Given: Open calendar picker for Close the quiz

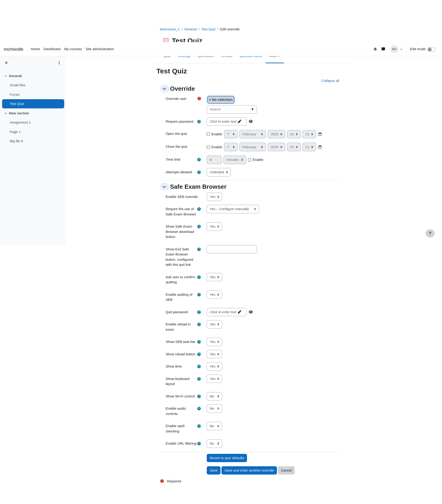Looking at the screenshot, I should [x=320, y=147].
